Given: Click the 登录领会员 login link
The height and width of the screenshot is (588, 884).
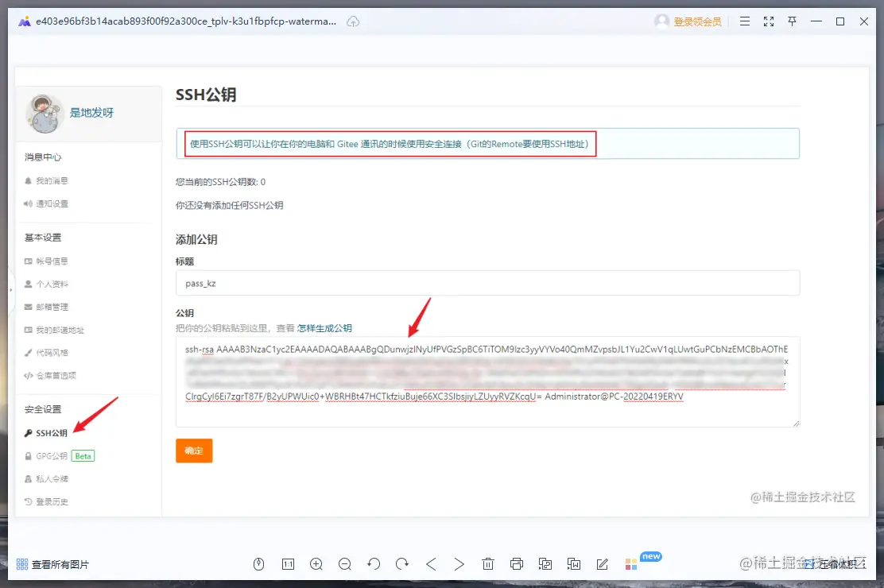Looking at the screenshot, I should click(697, 22).
